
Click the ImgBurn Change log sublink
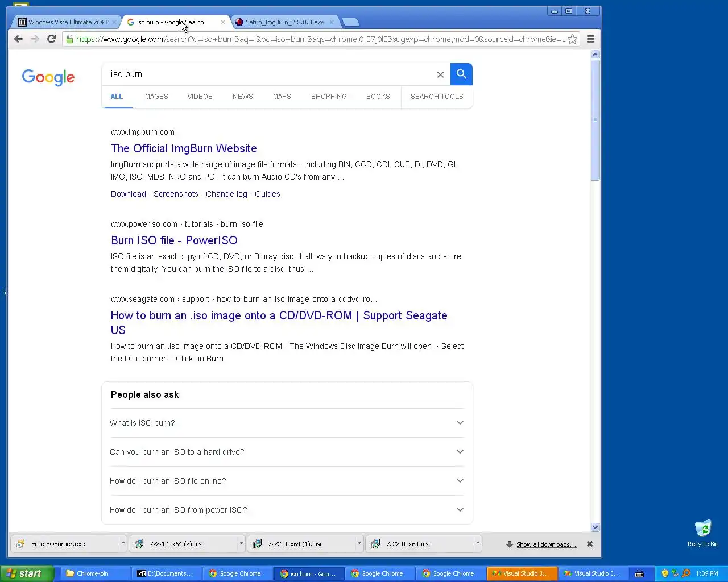[x=226, y=194]
